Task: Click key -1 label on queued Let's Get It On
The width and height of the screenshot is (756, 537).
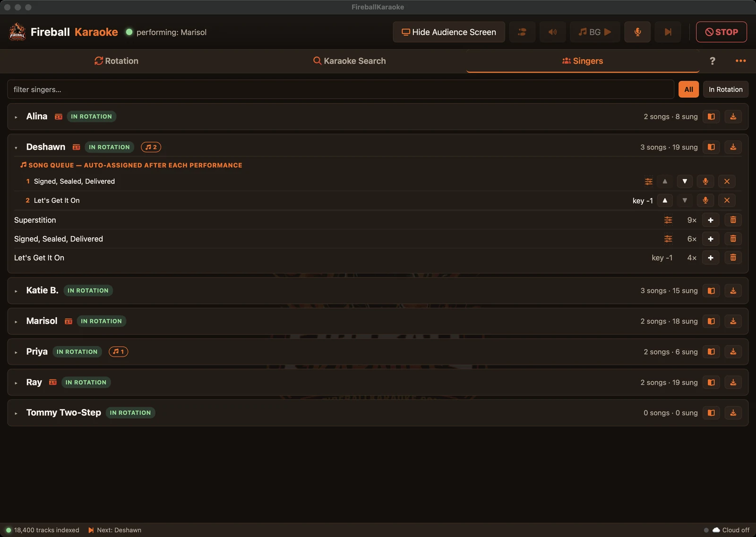Action: point(643,201)
